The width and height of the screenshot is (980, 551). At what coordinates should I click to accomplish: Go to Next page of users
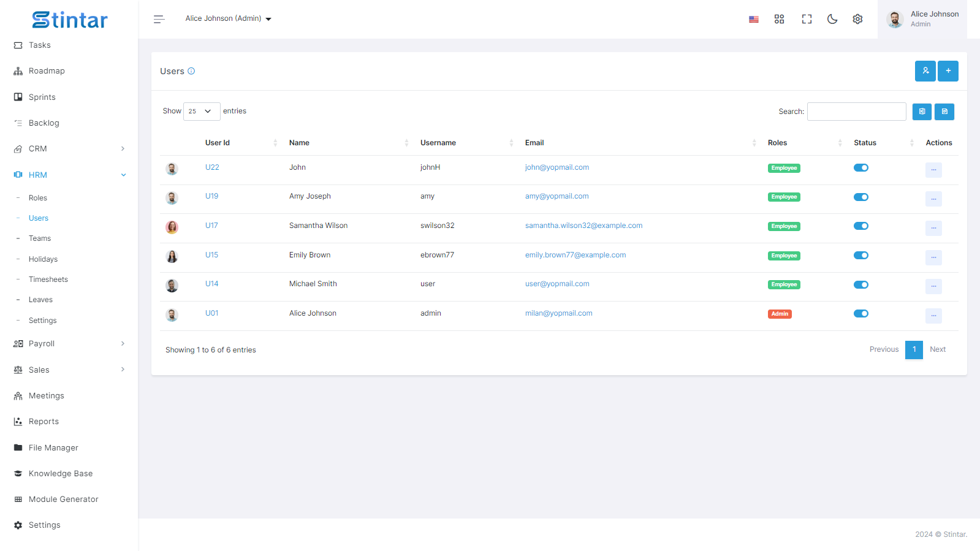[x=938, y=349]
